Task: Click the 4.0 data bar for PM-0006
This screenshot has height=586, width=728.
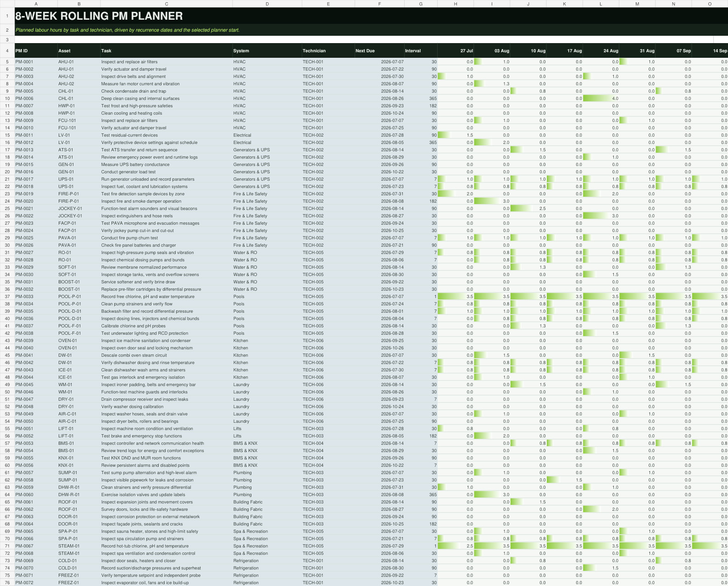Action: coord(601,99)
